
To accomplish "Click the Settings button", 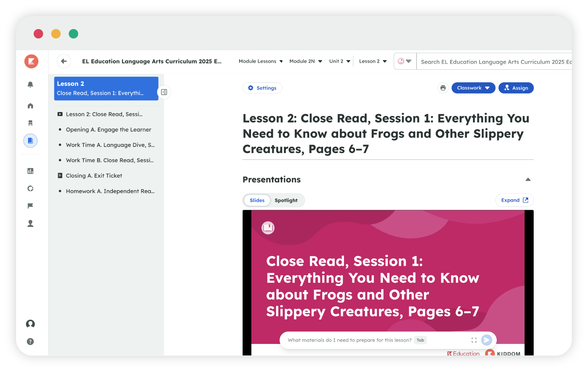I will coord(262,88).
